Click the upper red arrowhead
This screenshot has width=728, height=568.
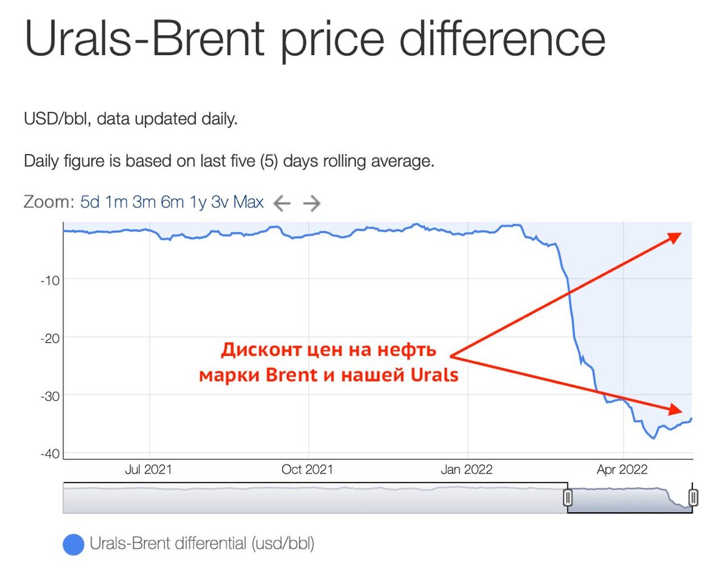(x=676, y=236)
